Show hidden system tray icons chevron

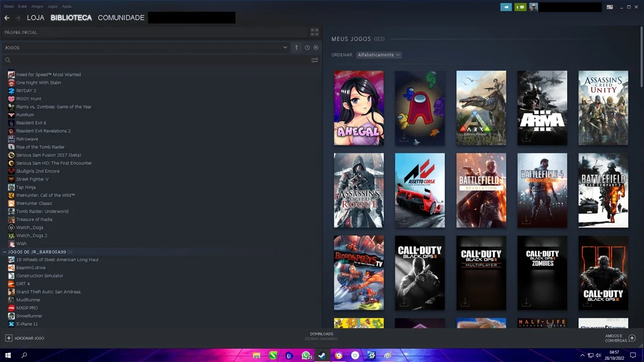582,355
